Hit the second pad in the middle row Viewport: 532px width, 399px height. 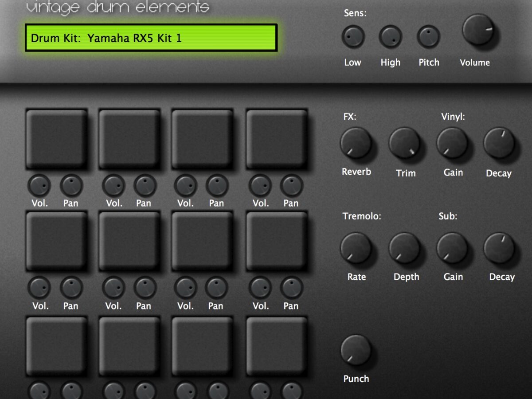[x=129, y=241]
